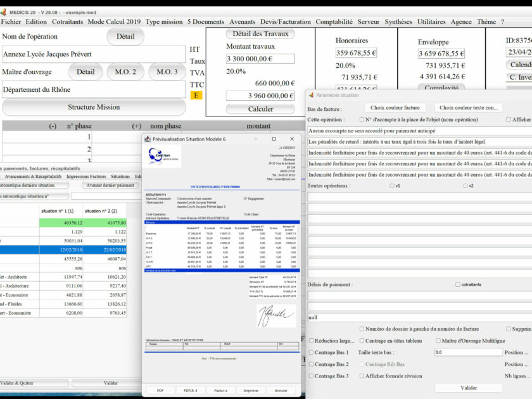Open Détail des Travaux
This screenshot has width=532, height=399.
coord(260,34)
